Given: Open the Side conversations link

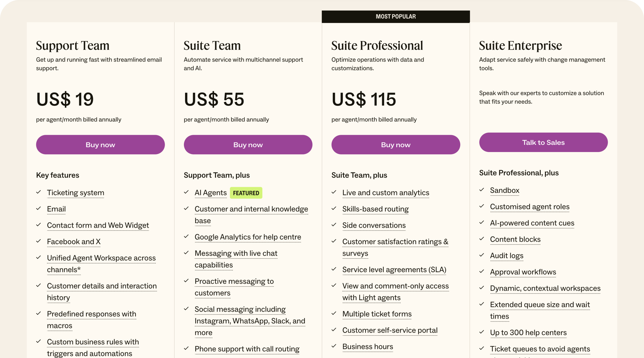Looking at the screenshot, I should pos(374,225).
